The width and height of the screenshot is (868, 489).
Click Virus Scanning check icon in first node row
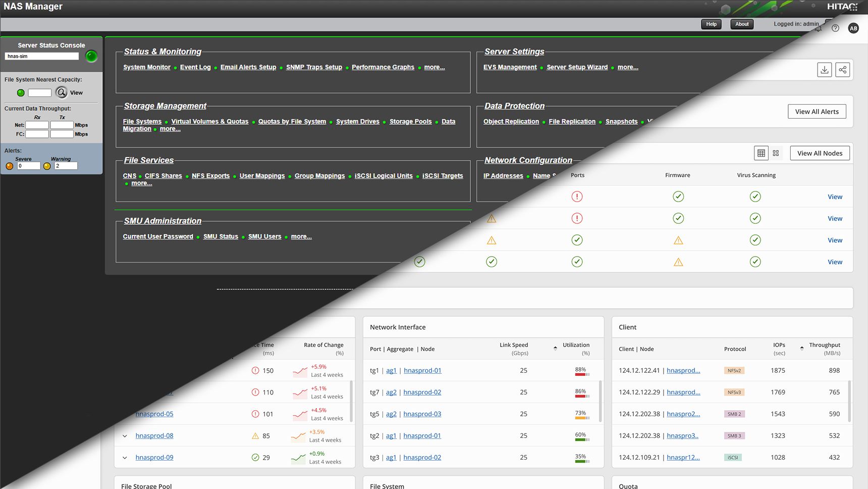pyautogui.click(x=755, y=197)
